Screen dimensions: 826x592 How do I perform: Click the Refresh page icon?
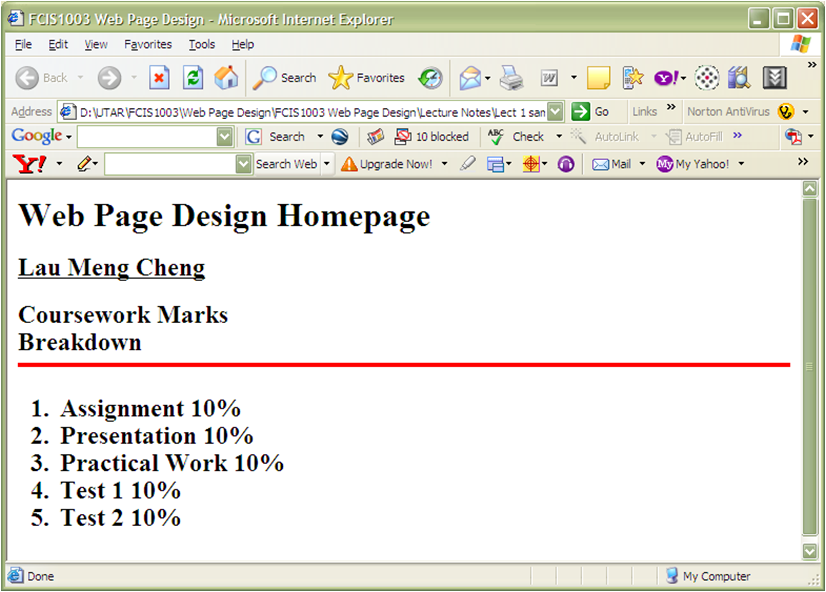pyautogui.click(x=193, y=78)
